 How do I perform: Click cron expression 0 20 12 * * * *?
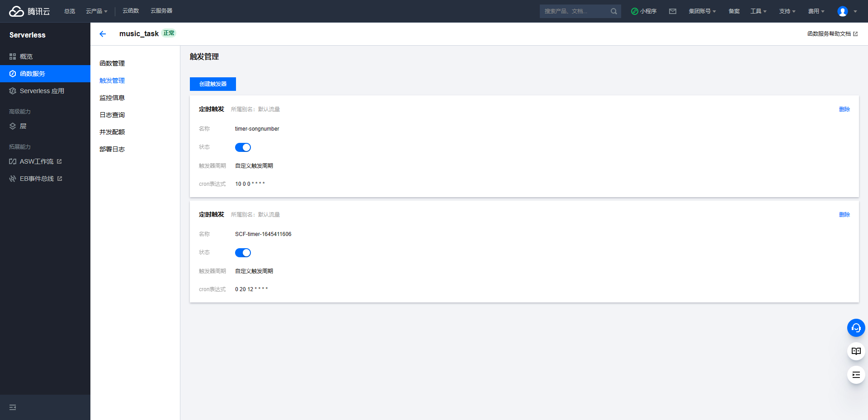point(251,289)
